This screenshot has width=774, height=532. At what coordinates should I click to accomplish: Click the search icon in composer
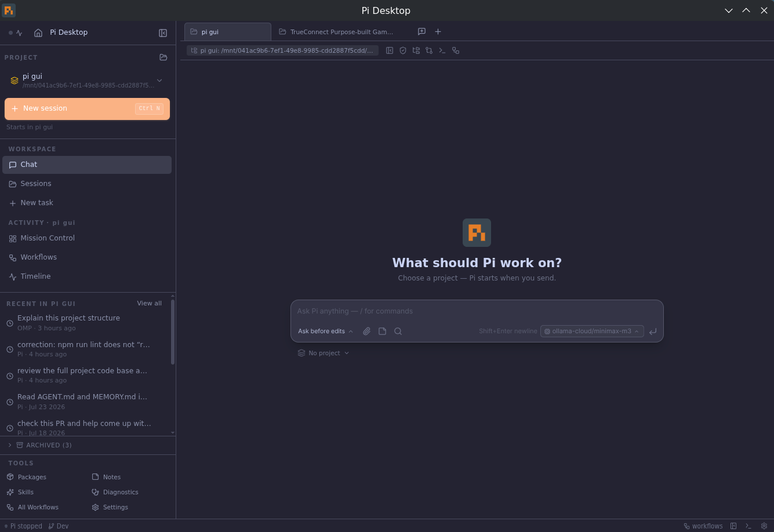398,331
